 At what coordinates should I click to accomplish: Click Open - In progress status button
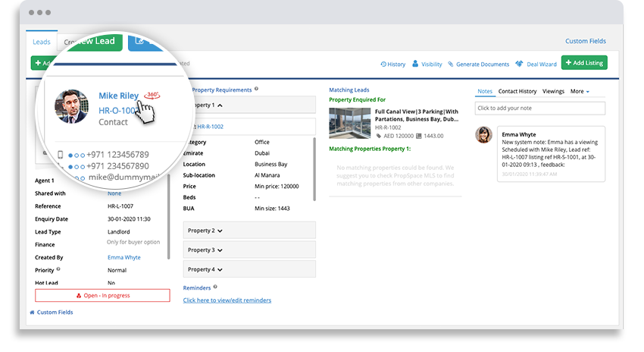coord(103,296)
